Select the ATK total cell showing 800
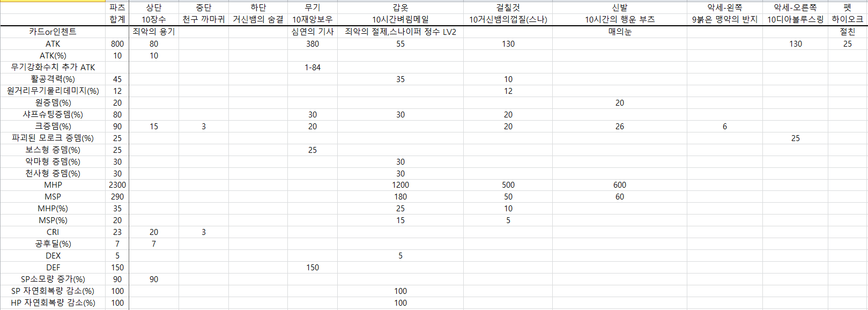The height and width of the screenshot is (310, 868). click(117, 44)
